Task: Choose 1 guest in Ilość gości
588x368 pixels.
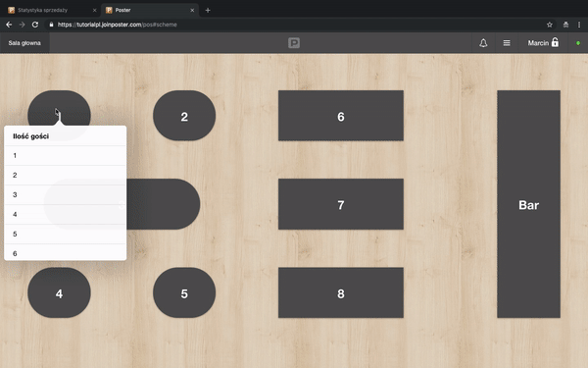Action: [x=66, y=155]
